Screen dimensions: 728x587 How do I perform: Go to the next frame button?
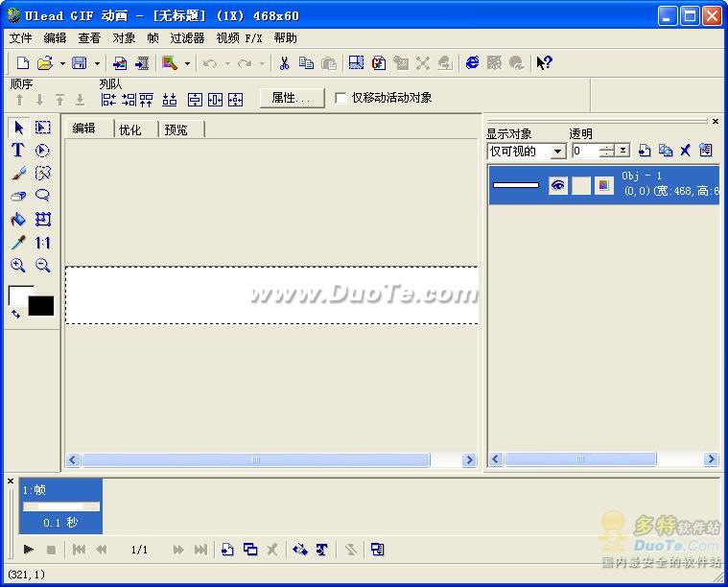coord(178,550)
